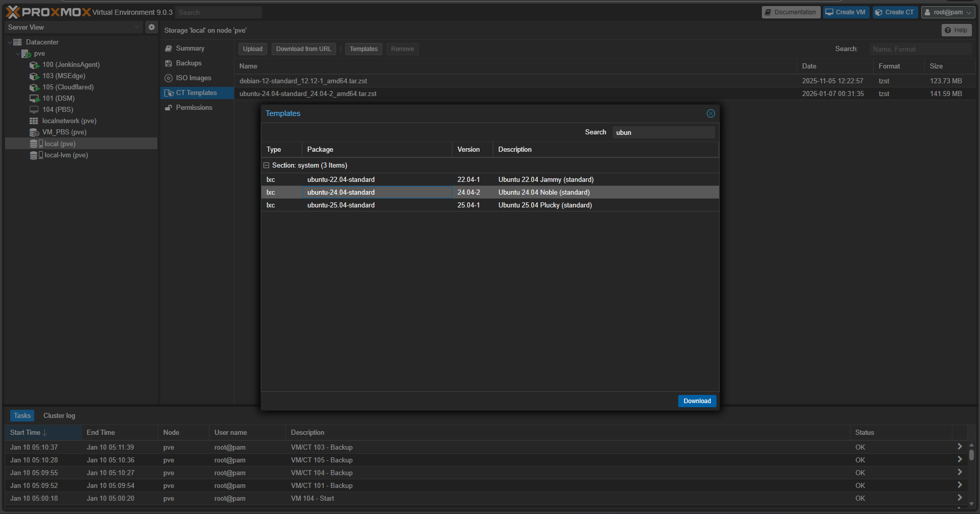Click the local-lvm (pve) storage icon
This screenshot has width=980, height=514.
click(36, 155)
